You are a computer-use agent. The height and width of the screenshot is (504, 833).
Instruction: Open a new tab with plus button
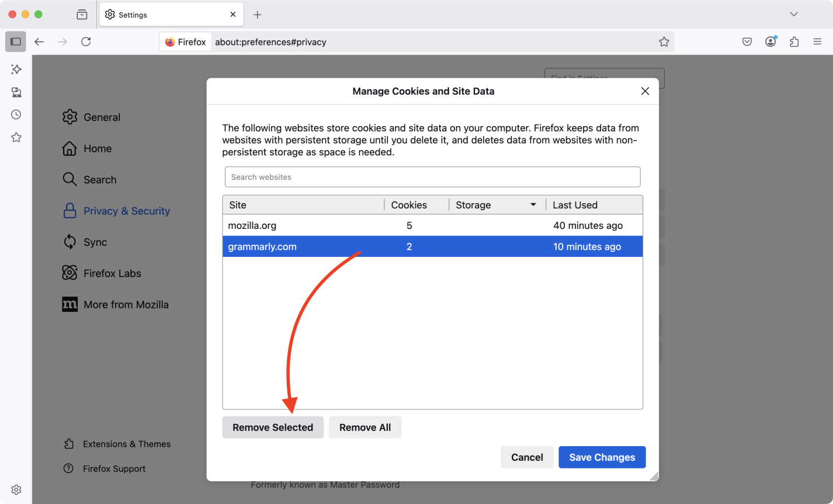pyautogui.click(x=258, y=15)
